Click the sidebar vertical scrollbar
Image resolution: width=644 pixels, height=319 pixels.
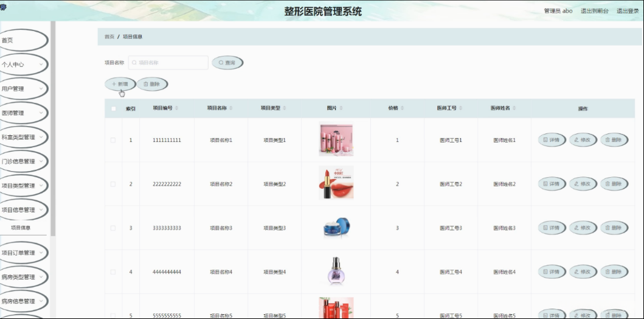click(53, 128)
